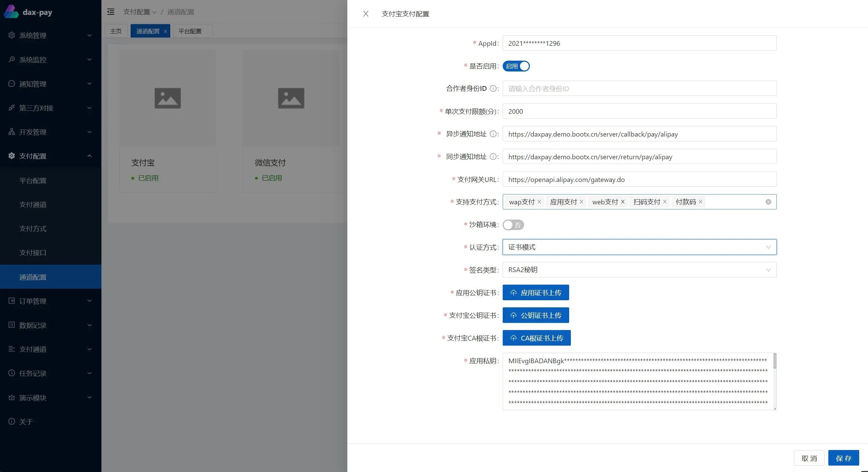Click the dax-pay logo icon
This screenshot has width=868, height=472.
click(11, 12)
